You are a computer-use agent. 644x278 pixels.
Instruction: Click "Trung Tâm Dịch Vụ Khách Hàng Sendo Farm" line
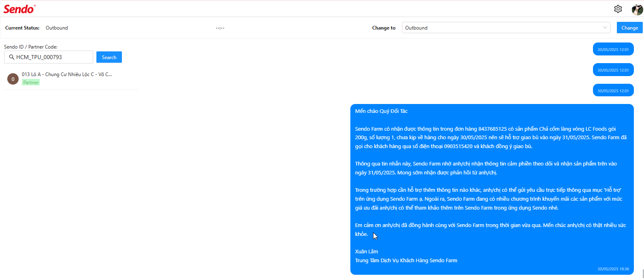pos(406,260)
